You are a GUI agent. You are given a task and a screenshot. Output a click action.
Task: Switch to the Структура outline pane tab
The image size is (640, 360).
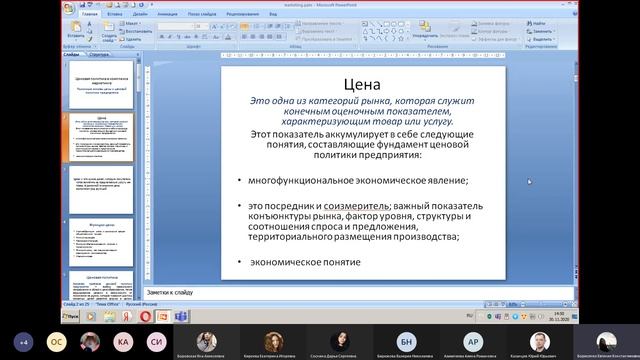click(x=99, y=54)
